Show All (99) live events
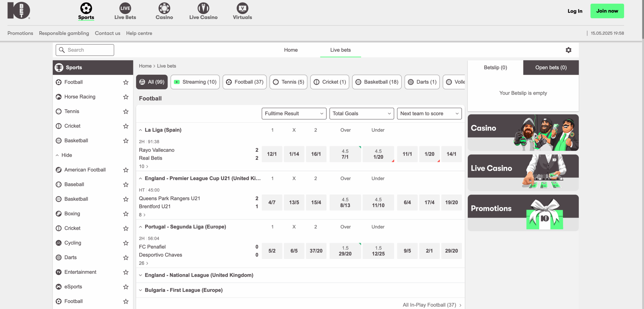The image size is (644, 309). click(x=152, y=82)
